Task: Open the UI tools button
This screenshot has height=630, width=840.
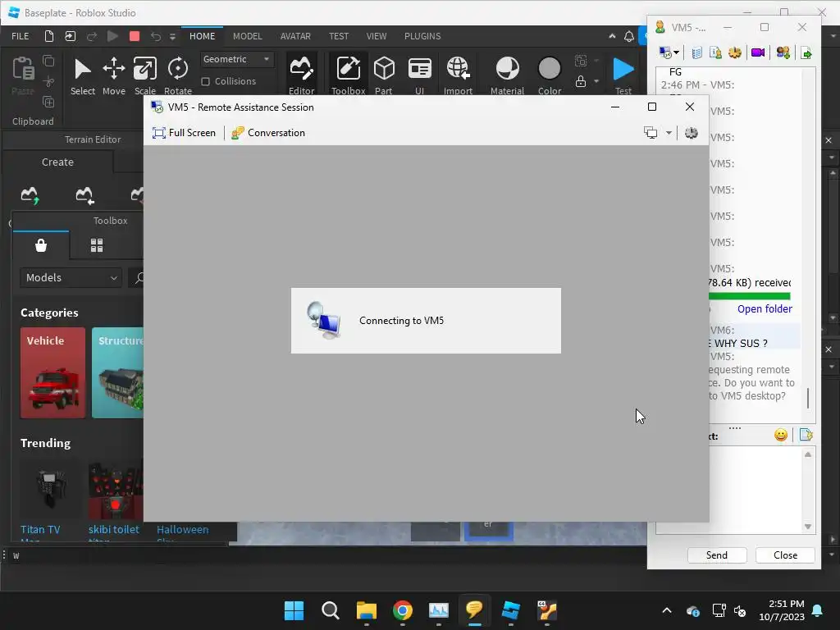Action: tap(419, 75)
